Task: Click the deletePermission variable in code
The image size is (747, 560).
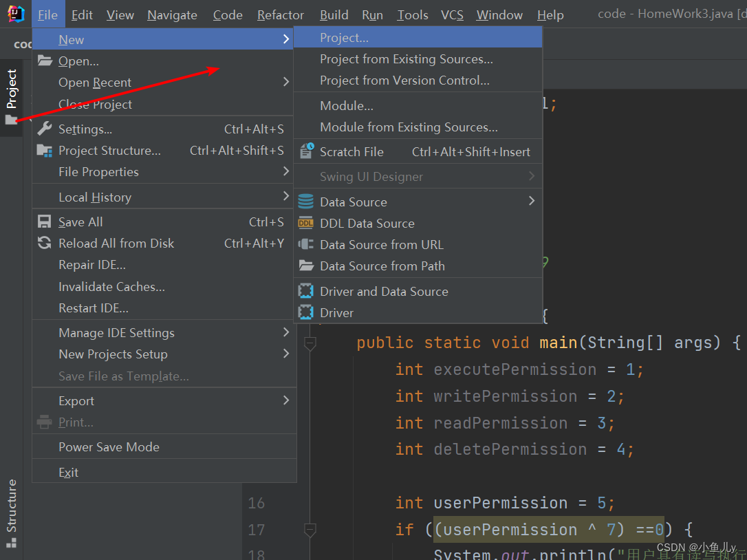Action: tap(510, 449)
